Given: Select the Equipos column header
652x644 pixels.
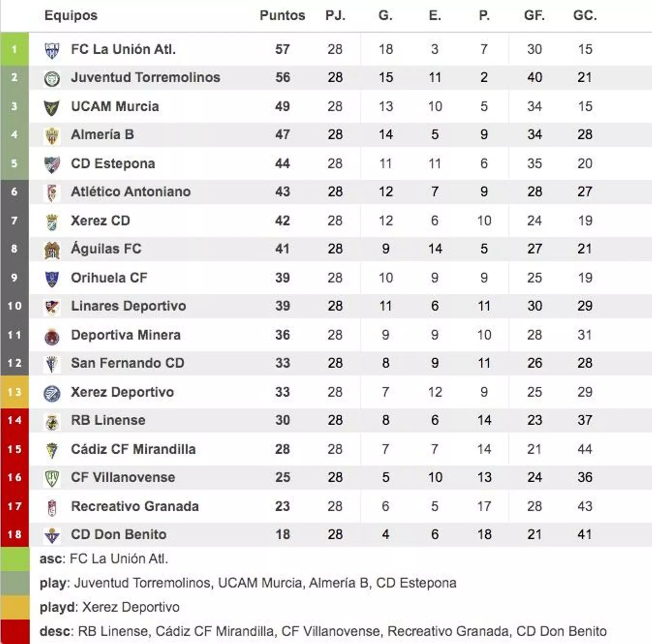Looking at the screenshot, I should (x=71, y=15).
